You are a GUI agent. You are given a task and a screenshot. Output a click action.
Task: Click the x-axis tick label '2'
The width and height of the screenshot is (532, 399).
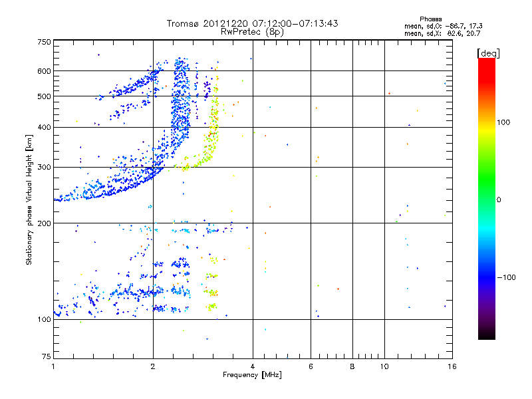click(153, 366)
